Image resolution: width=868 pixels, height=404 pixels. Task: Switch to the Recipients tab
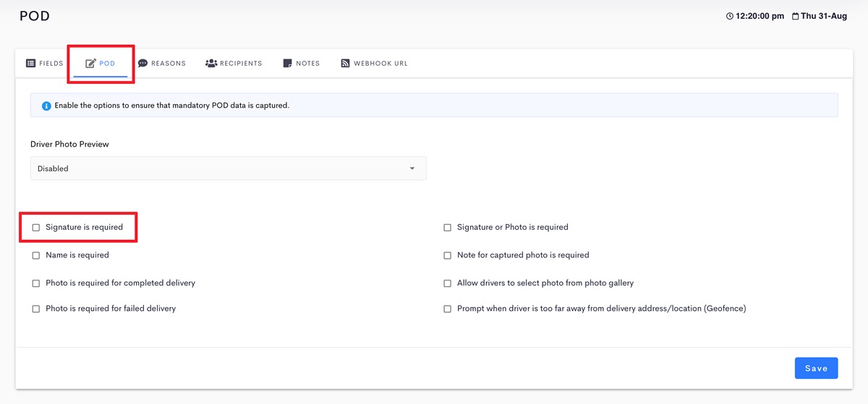coord(234,64)
